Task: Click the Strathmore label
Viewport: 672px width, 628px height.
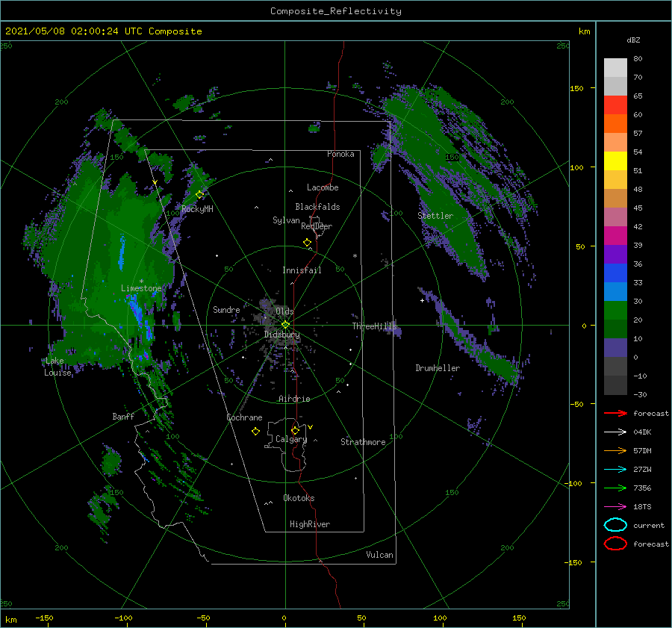Action: 363,442
